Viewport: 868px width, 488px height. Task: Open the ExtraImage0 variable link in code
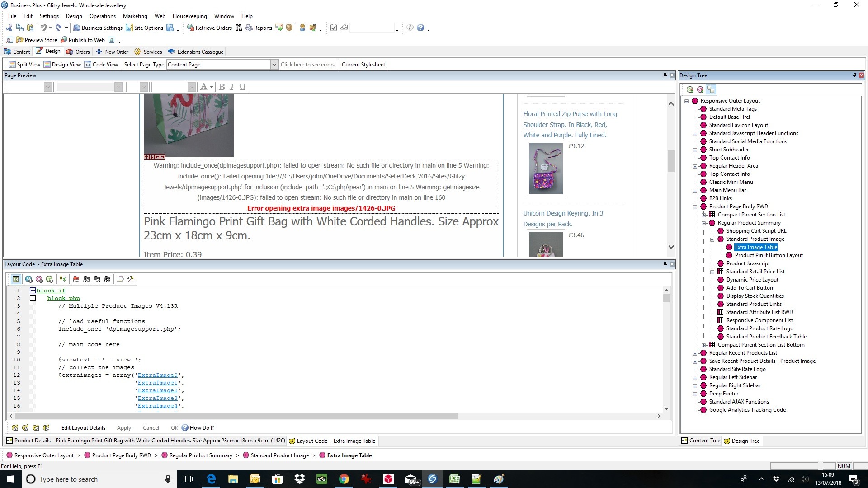click(158, 375)
